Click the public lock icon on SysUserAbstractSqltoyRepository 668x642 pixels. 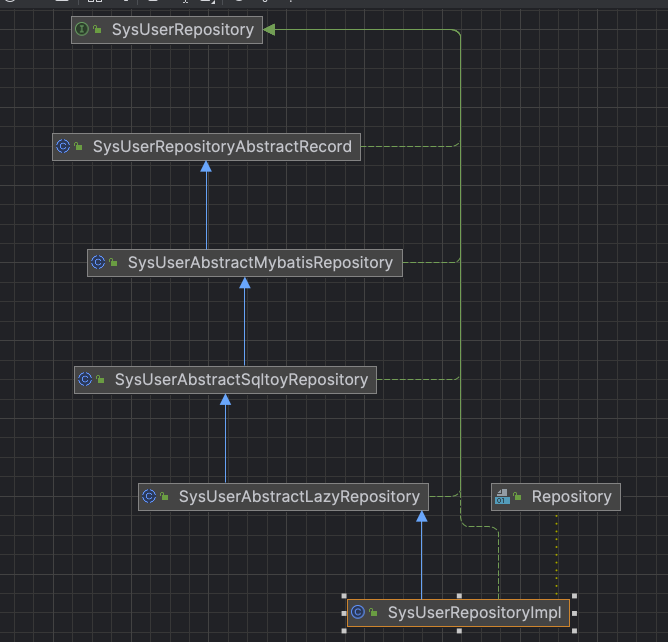pyautogui.click(x=101, y=380)
